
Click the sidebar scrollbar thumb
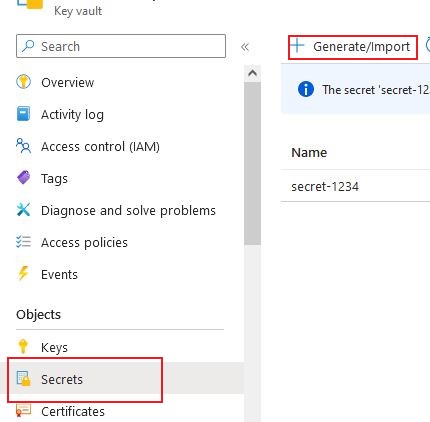click(x=252, y=163)
